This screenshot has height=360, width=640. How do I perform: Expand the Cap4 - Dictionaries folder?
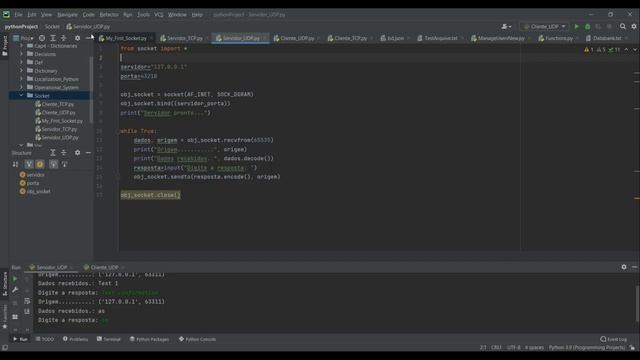pos(21,46)
